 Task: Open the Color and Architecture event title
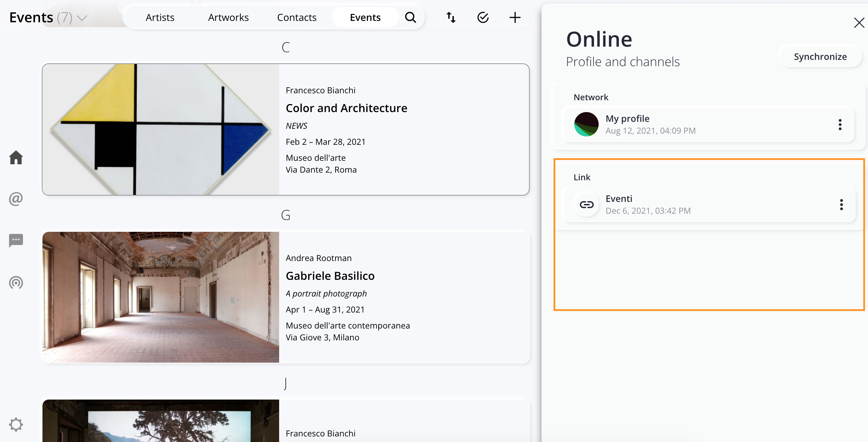pos(346,108)
